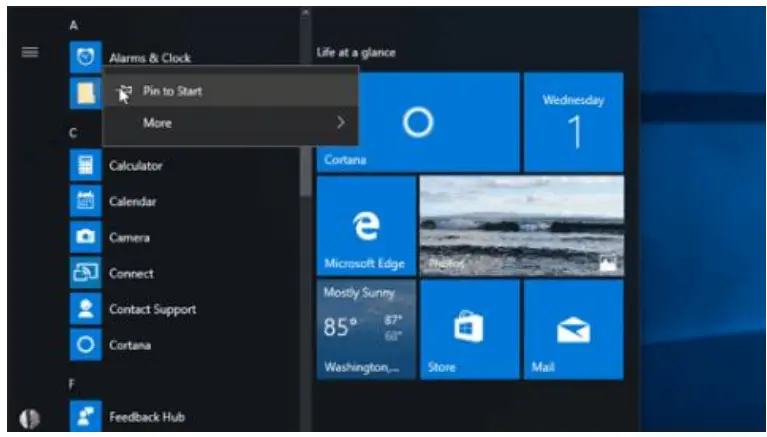Click the Connect label
The width and height of the screenshot is (767, 437).
tap(131, 273)
